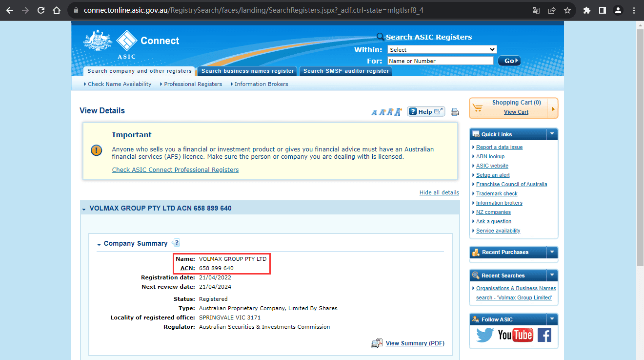Go back to previous browser page
644x360 pixels.
coord(10,10)
